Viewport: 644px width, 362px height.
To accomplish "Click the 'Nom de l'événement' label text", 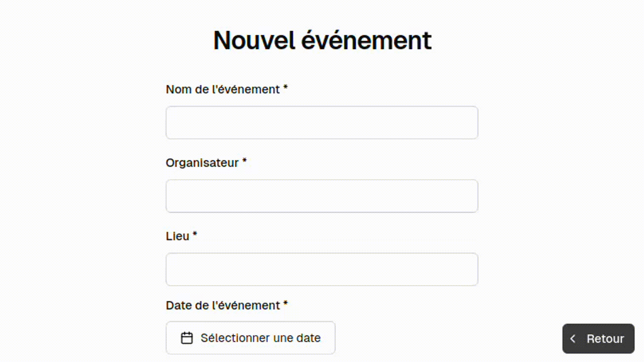I will pos(223,89).
